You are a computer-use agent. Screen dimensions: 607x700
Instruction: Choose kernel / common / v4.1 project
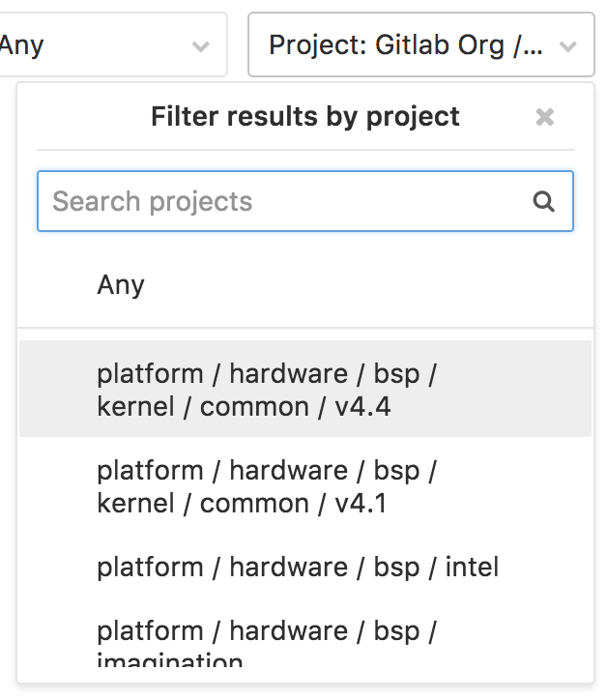coord(305,485)
